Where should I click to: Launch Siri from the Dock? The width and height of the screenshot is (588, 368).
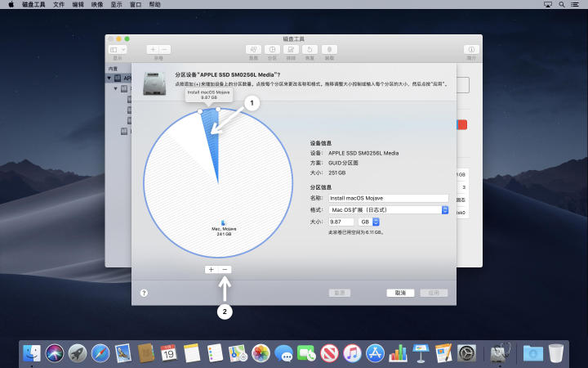[x=55, y=353]
